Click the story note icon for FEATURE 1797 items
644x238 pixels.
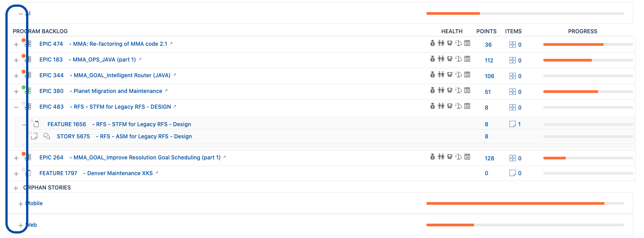(512, 173)
